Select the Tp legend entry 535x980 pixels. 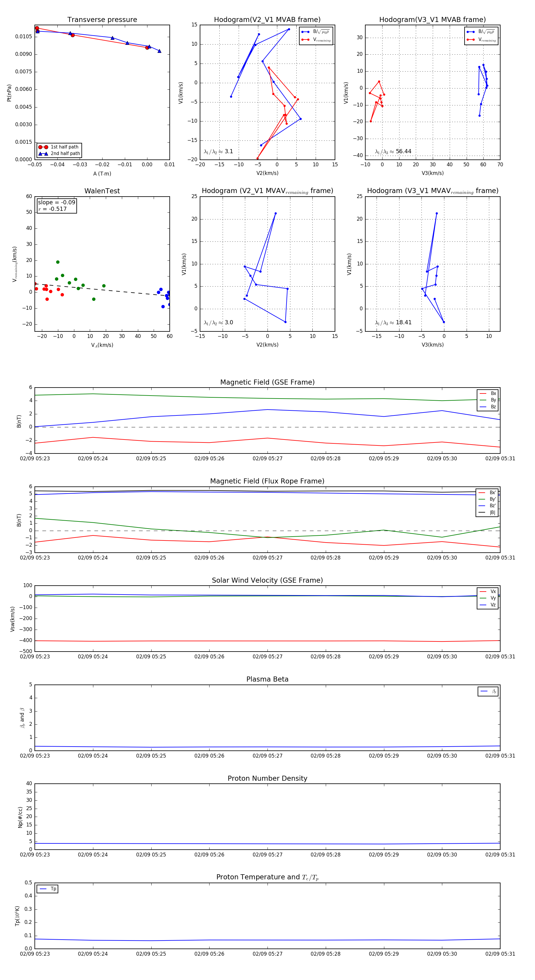[48, 889]
